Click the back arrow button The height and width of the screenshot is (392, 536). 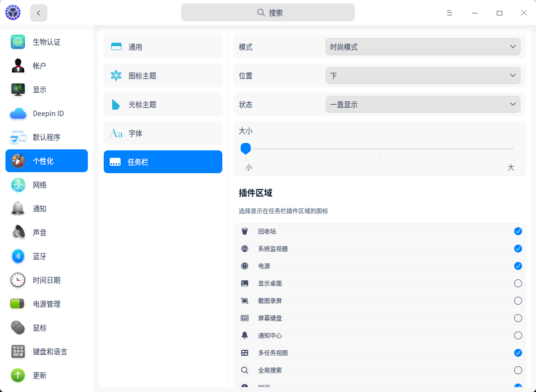pyautogui.click(x=39, y=13)
